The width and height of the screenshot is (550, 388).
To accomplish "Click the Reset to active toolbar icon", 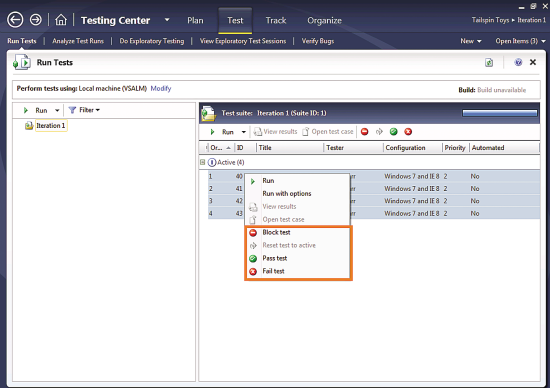I will point(379,132).
